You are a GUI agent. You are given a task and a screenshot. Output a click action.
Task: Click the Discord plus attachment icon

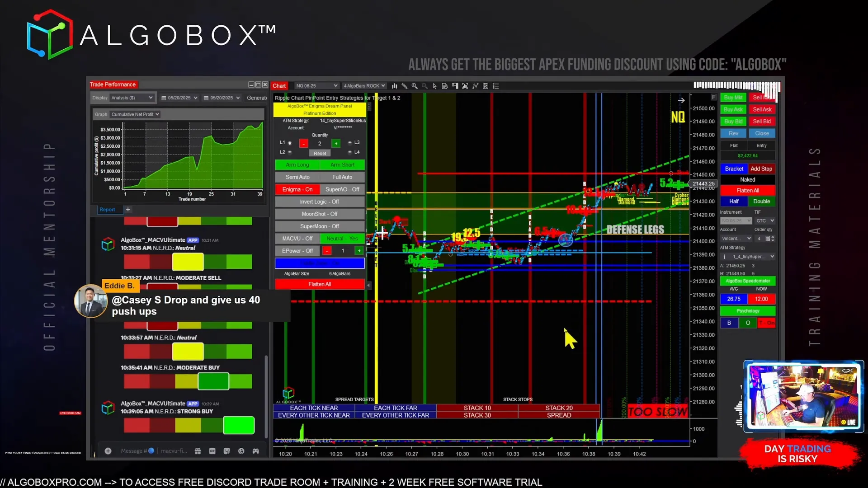pos(108,451)
